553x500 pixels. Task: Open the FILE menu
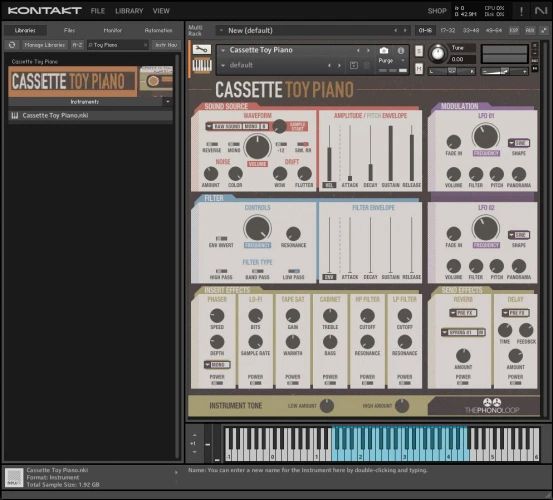(98, 11)
